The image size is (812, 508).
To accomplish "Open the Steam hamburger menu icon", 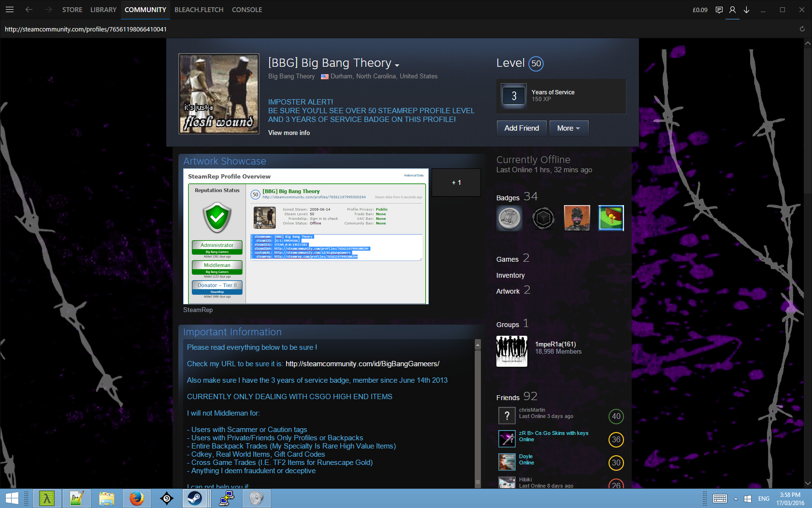I will click(9, 10).
